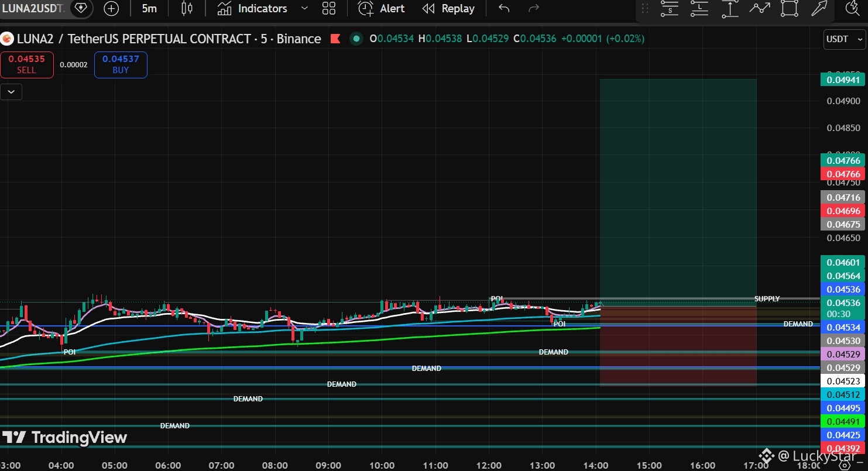Open the candlestick chart type selector
Screen dimensions: 868x471
pyautogui.click(x=187, y=8)
